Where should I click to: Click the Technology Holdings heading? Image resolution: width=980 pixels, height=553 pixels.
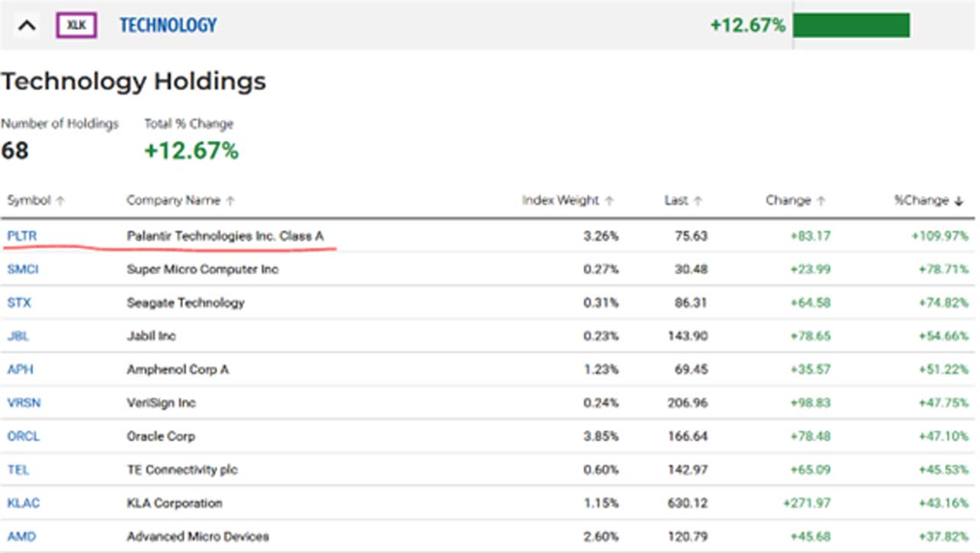pyautogui.click(x=133, y=81)
